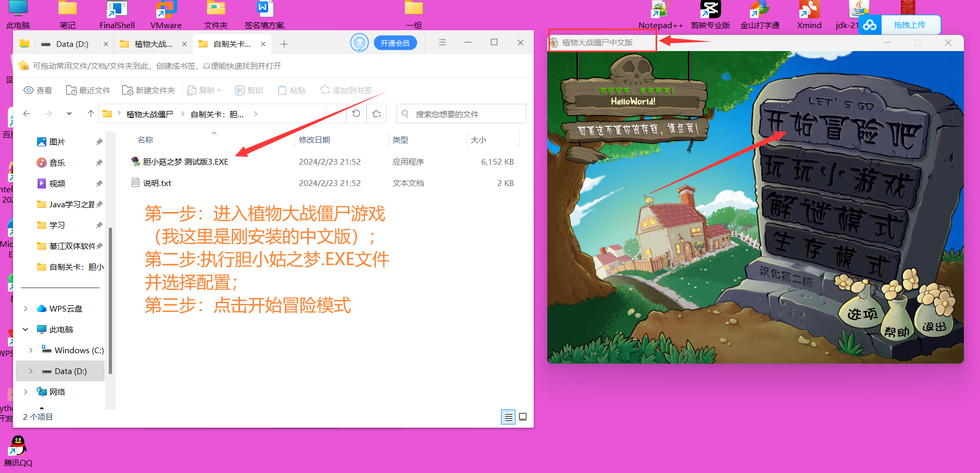
Task: Collapse the 此电脑 tree node
Action: pyautogui.click(x=26, y=329)
